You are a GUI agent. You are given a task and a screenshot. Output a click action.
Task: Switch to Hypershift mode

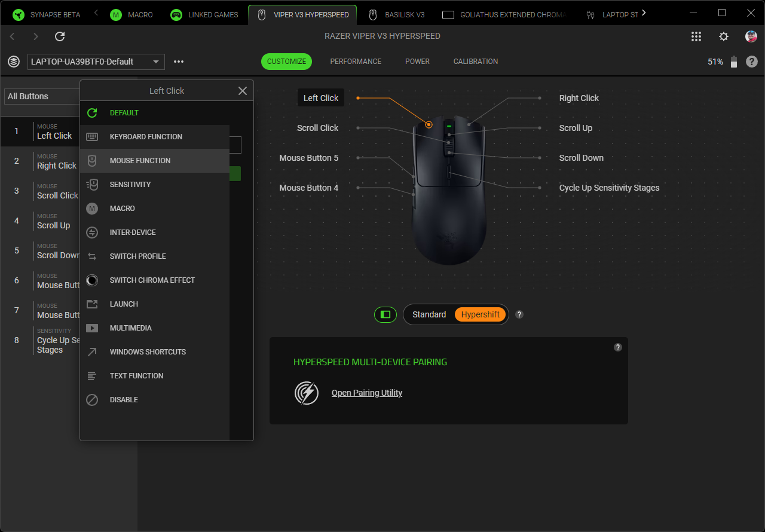pyautogui.click(x=481, y=314)
